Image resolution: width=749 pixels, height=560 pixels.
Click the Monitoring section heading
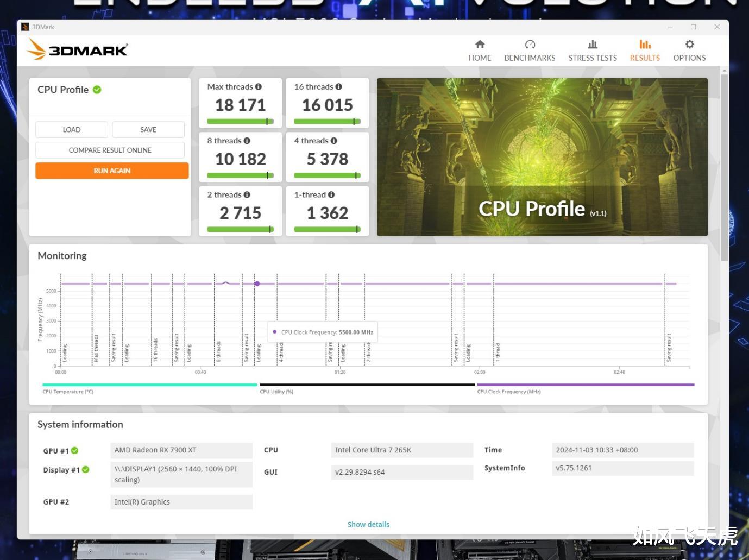62,256
